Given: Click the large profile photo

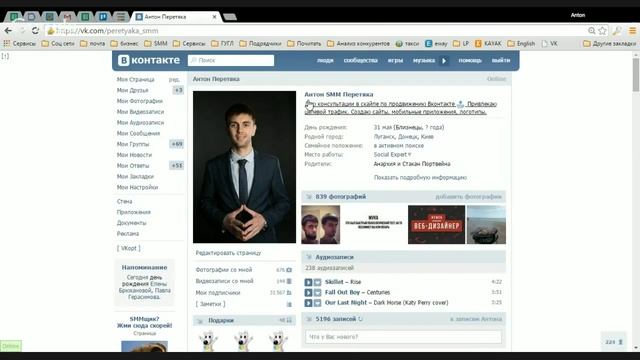Looking at the screenshot, I should pyautogui.click(x=244, y=167).
